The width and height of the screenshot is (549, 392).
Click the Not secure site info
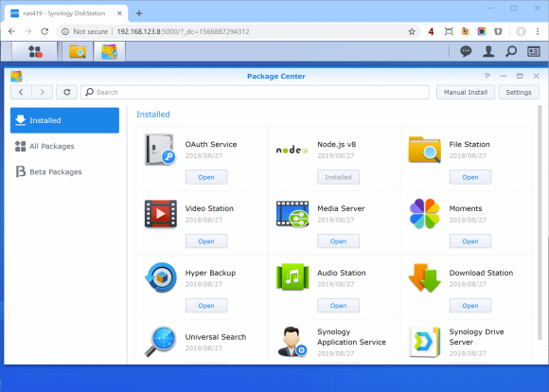click(85, 31)
